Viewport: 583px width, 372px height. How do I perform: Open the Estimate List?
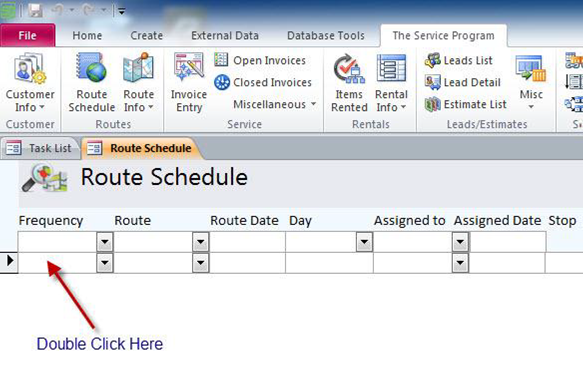pyautogui.click(x=466, y=104)
